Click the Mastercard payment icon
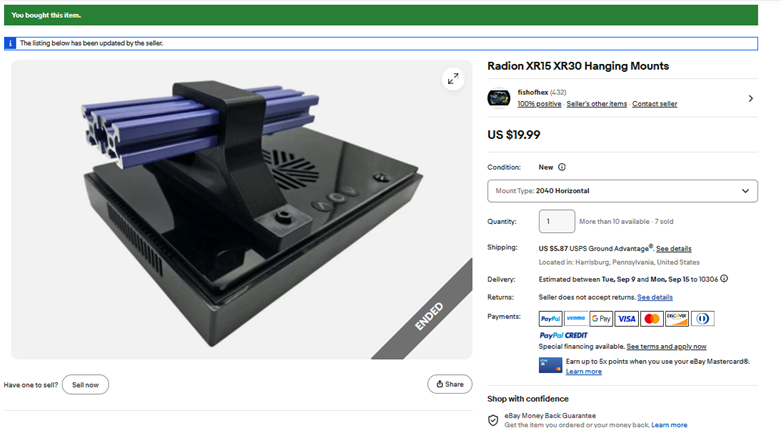This screenshot has width=780, height=428. (652, 319)
